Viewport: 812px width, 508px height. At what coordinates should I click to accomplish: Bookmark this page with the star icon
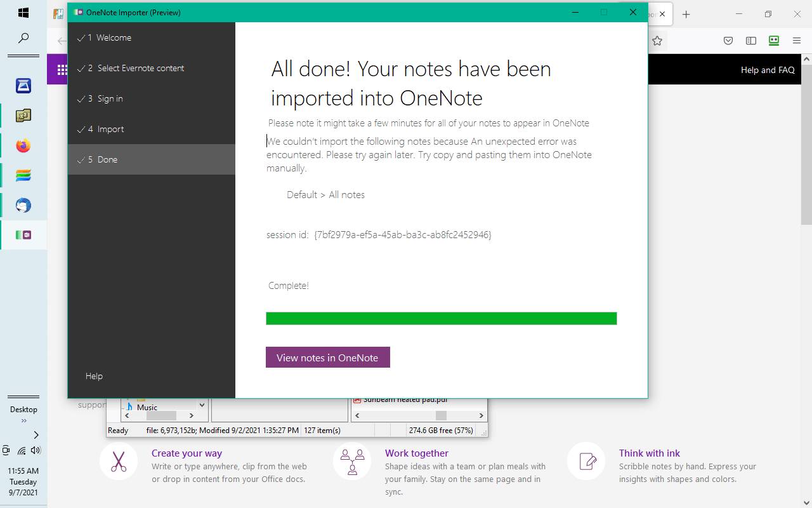click(x=657, y=41)
